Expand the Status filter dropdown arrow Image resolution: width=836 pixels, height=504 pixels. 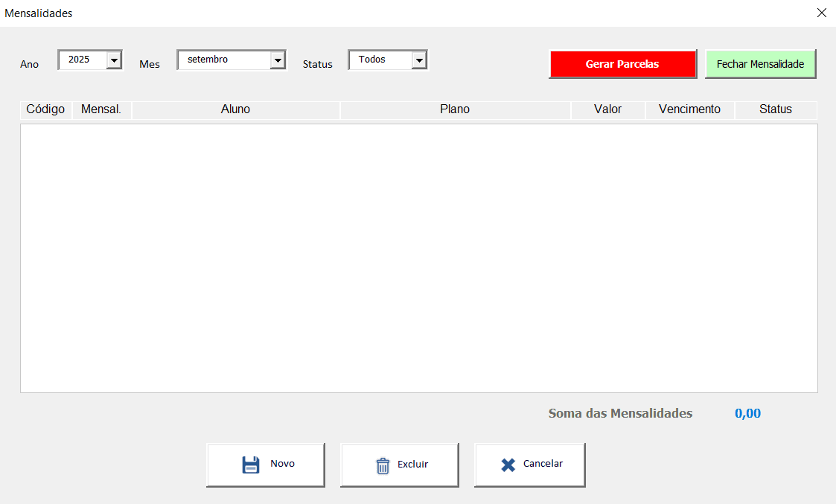coord(419,60)
